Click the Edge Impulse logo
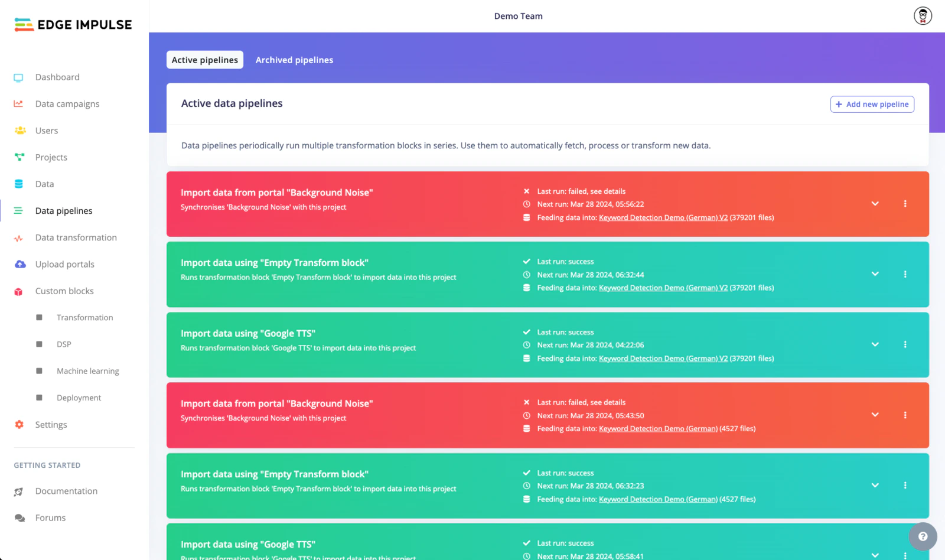Screen dimensions: 945x560 click(x=72, y=24)
